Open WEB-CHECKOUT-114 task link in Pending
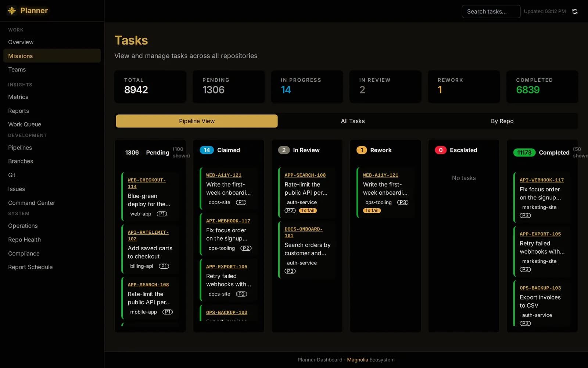Screen dimensions: 588x368 coord(147,183)
